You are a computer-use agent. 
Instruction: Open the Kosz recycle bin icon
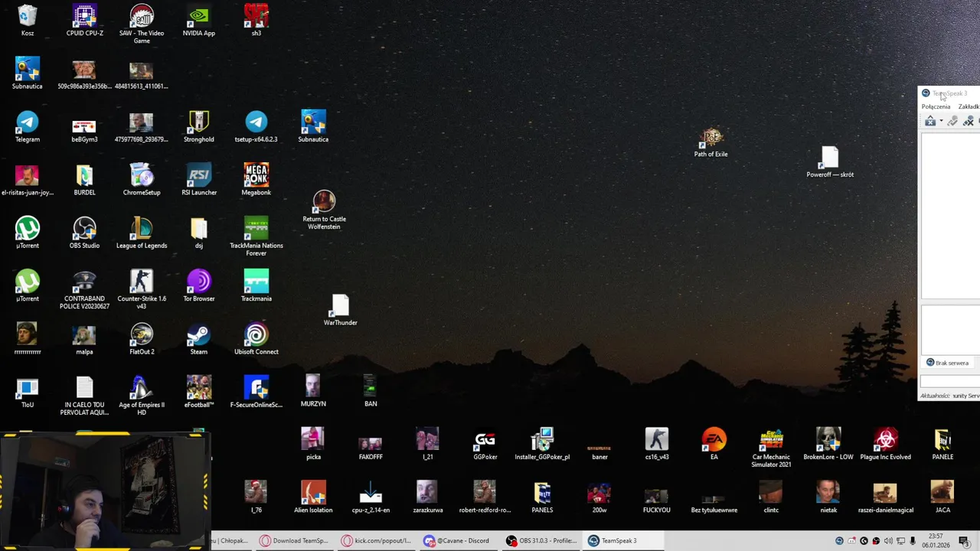[x=28, y=21]
